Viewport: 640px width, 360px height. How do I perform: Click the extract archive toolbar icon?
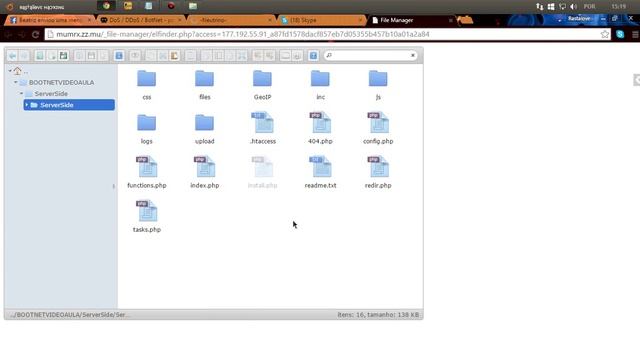[x=258, y=56]
